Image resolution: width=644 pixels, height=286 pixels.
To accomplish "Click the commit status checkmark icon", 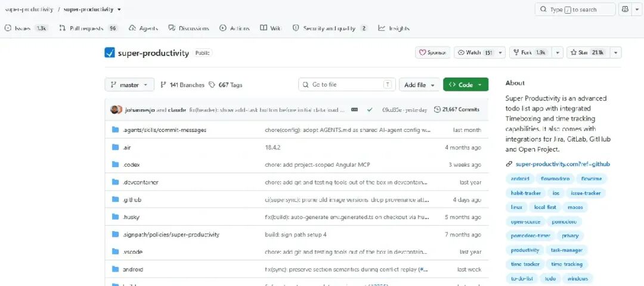I will pos(370,110).
